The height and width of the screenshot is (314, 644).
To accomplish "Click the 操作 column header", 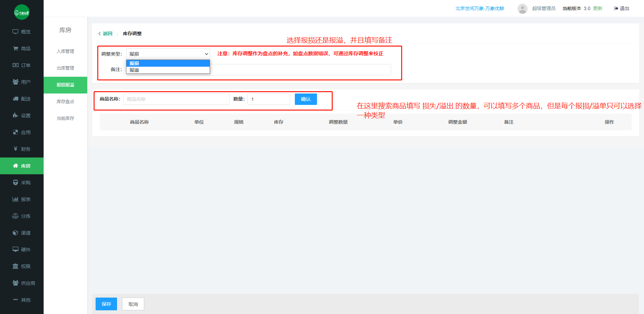I will [609, 122].
